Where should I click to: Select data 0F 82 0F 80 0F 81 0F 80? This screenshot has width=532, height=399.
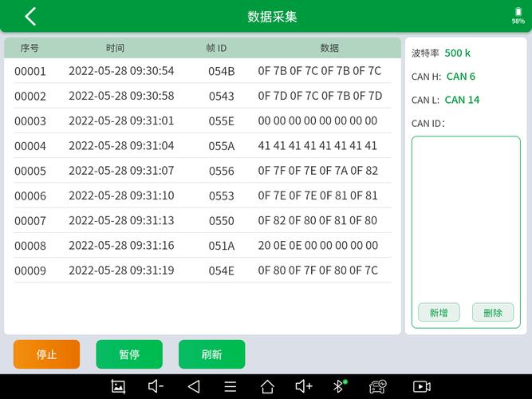[317, 220]
